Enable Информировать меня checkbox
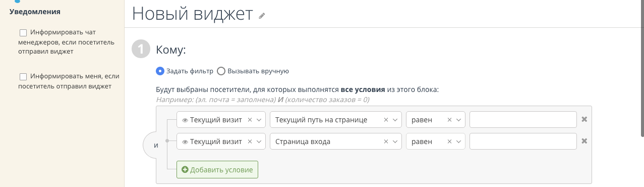Viewport: 644px width, 187px height. click(x=23, y=77)
